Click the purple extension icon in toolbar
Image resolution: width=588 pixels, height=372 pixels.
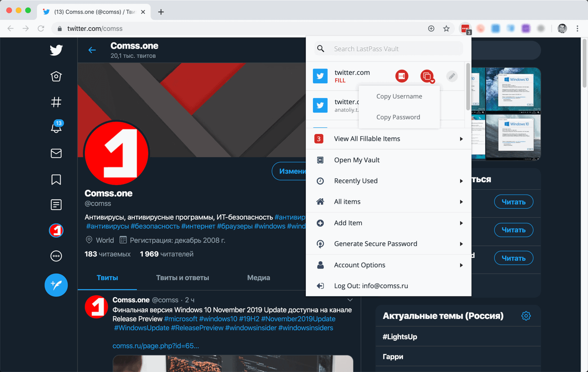point(526,28)
